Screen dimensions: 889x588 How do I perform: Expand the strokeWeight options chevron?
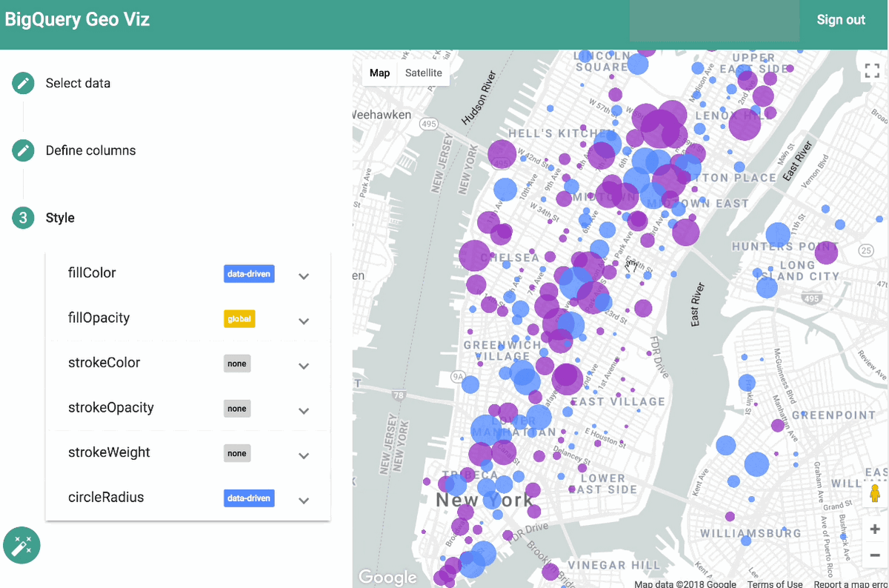point(304,455)
